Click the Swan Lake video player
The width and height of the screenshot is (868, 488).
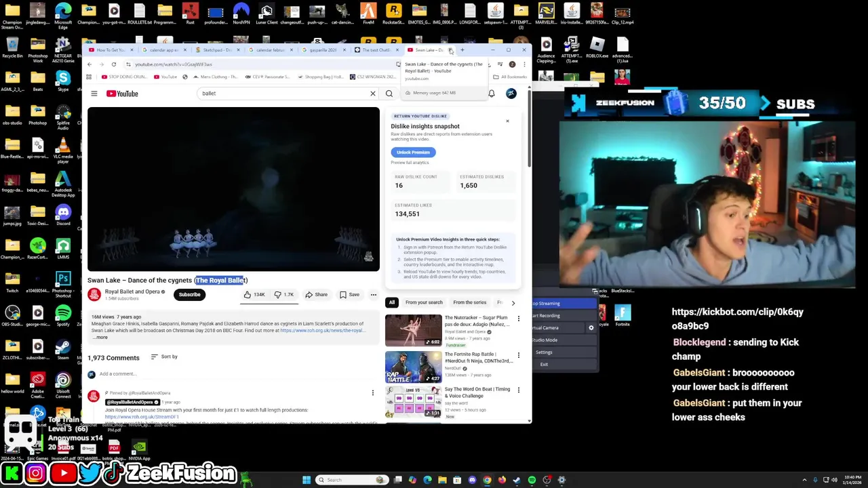(233, 189)
